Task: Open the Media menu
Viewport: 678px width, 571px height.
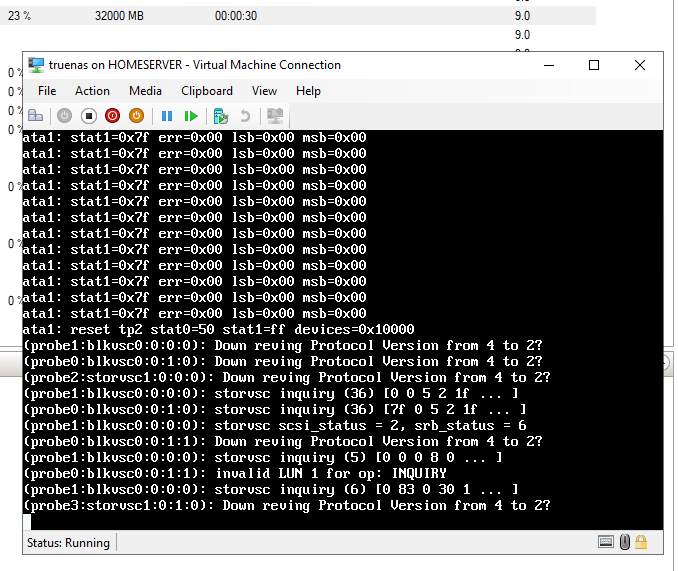Action: pos(145,91)
